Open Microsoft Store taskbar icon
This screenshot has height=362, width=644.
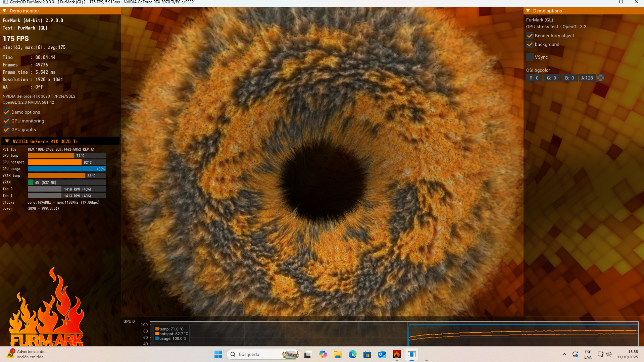coord(367,354)
